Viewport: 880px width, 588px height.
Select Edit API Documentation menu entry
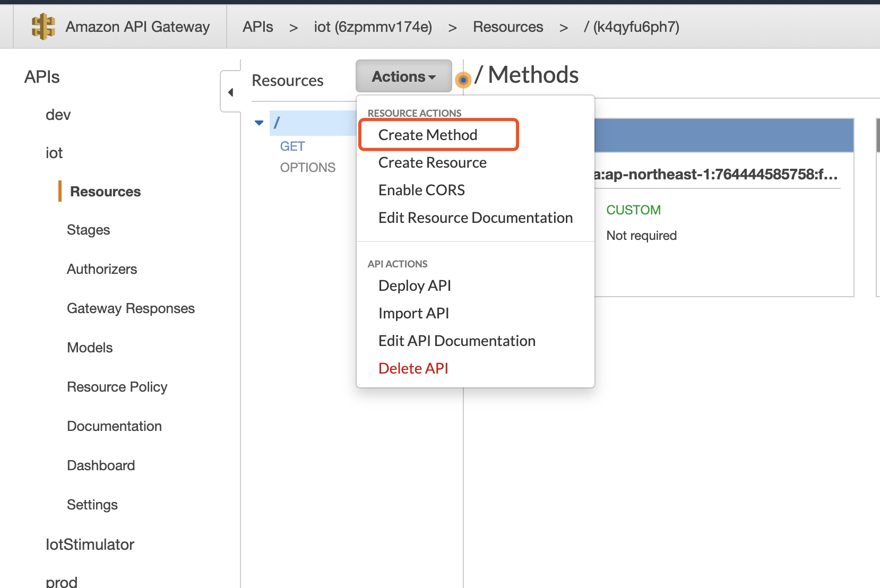[457, 341]
